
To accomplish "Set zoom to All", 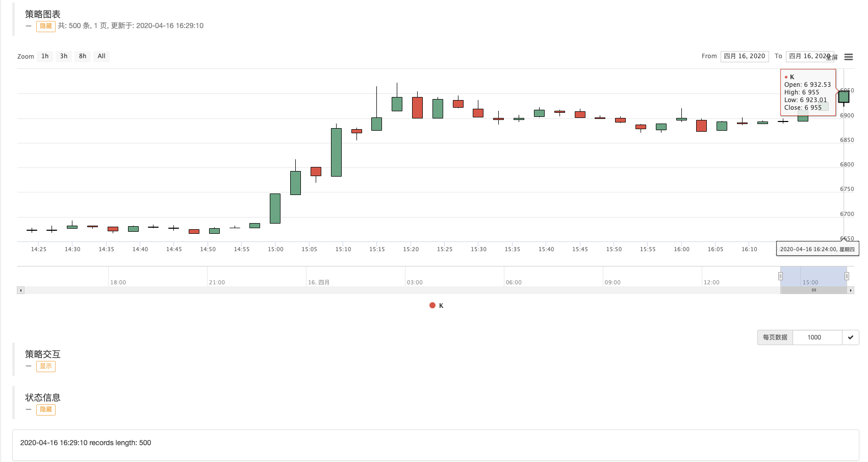I will [101, 56].
